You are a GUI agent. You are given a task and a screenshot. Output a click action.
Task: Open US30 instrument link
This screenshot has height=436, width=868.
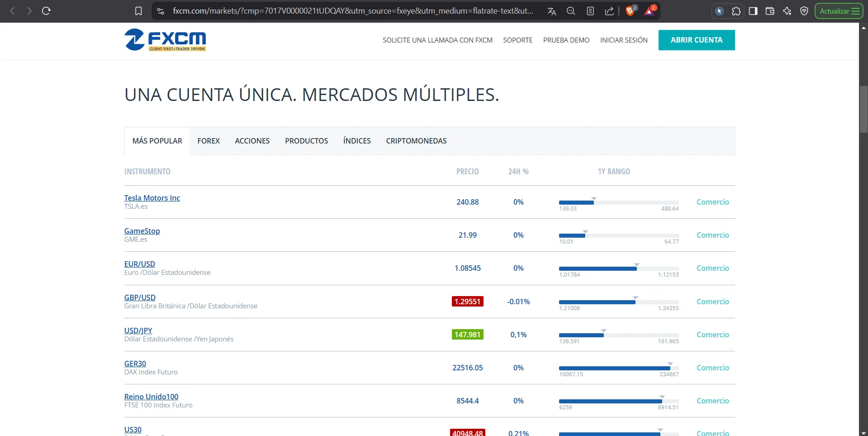[x=133, y=430]
